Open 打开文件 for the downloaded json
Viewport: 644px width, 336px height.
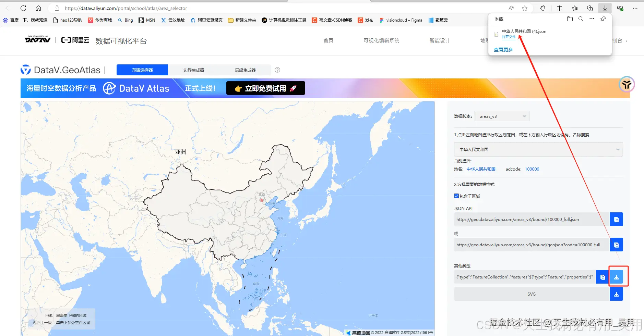[x=510, y=37]
